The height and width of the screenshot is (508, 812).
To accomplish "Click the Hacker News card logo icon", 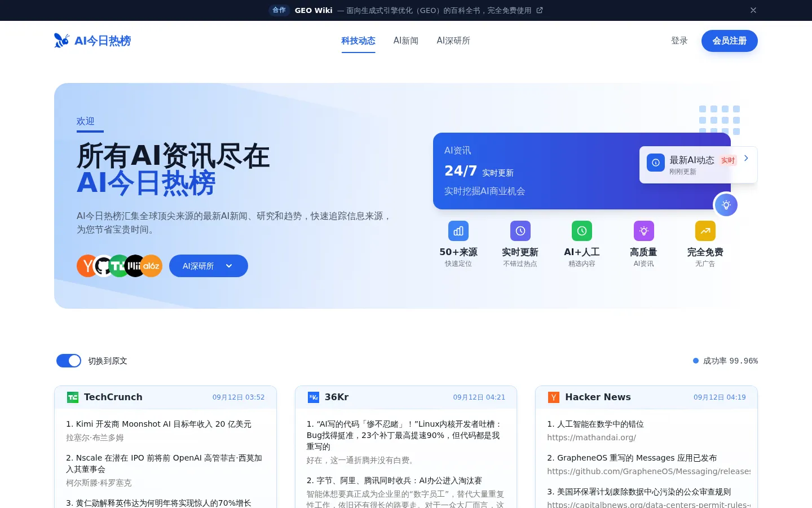I will pyautogui.click(x=554, y=397).
